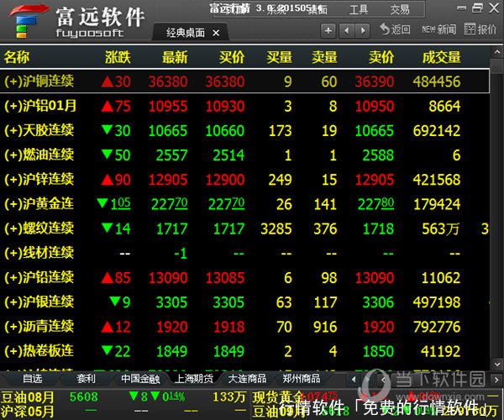Go to next page arrow in toolbar
504x420 pixels.
[x=363, y=30]
